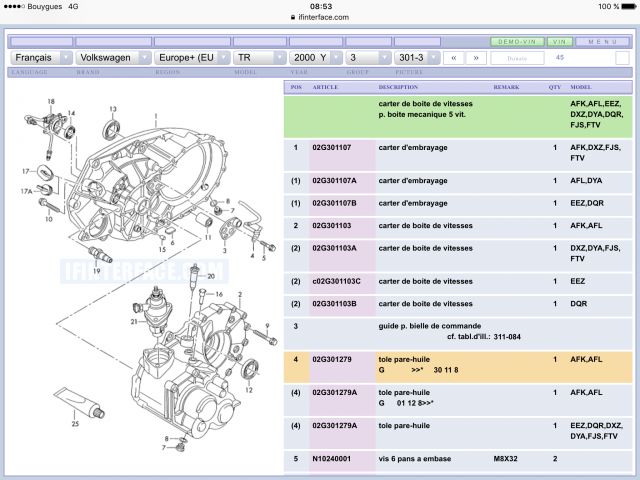Select article 02G301103
The image size is (640, 480).
click(x=332, y=225)
